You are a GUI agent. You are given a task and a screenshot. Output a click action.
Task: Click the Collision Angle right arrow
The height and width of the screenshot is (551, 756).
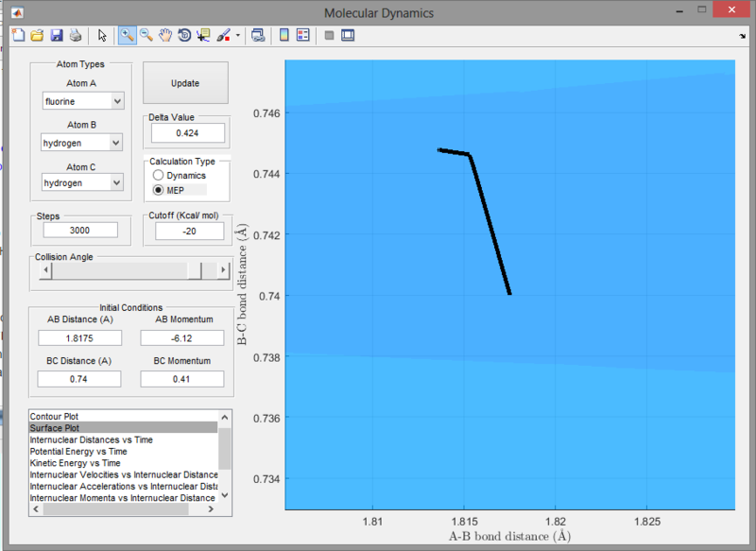coord(223,270)
